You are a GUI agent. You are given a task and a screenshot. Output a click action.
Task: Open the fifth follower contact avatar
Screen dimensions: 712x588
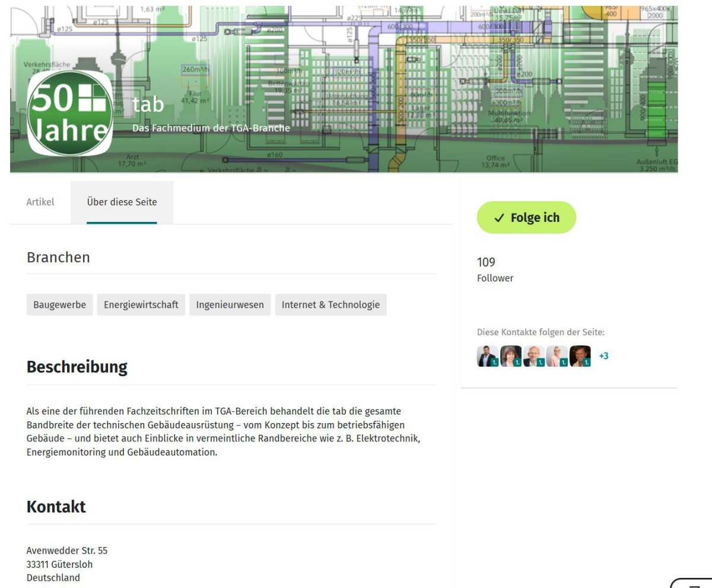coord(580,356)
